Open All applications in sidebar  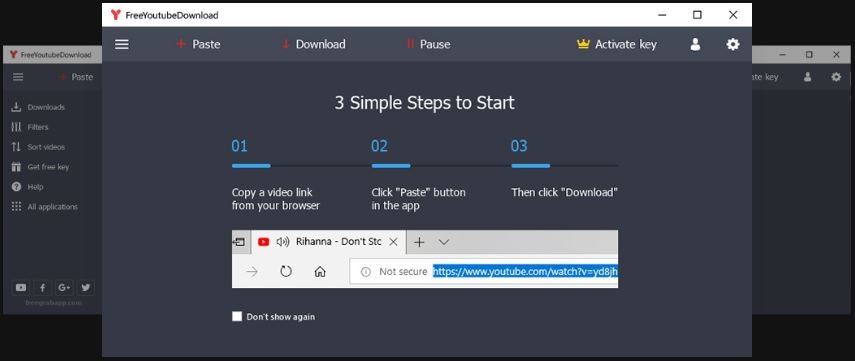(45, 207)
